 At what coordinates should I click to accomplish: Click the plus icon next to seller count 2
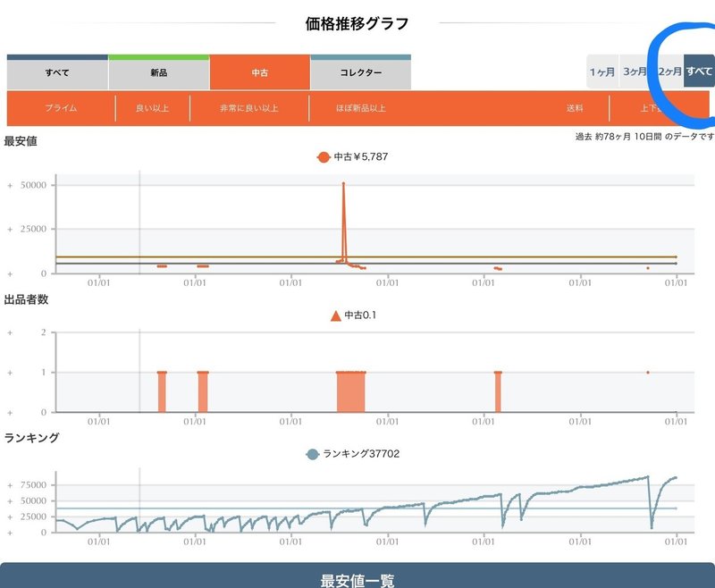click(9, 332)
